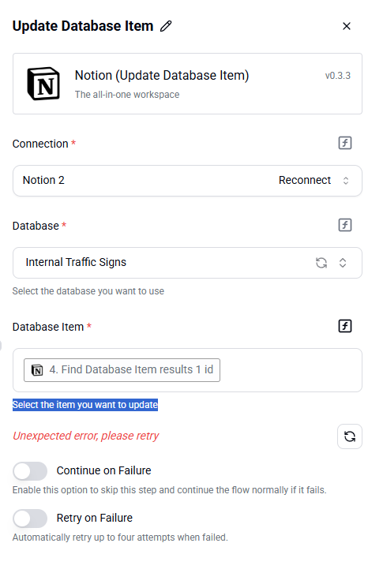Viewport: 368px width, 588px height.
Task: Toggle dynamic value for Database Item field
Action: [x=345, y=326]
